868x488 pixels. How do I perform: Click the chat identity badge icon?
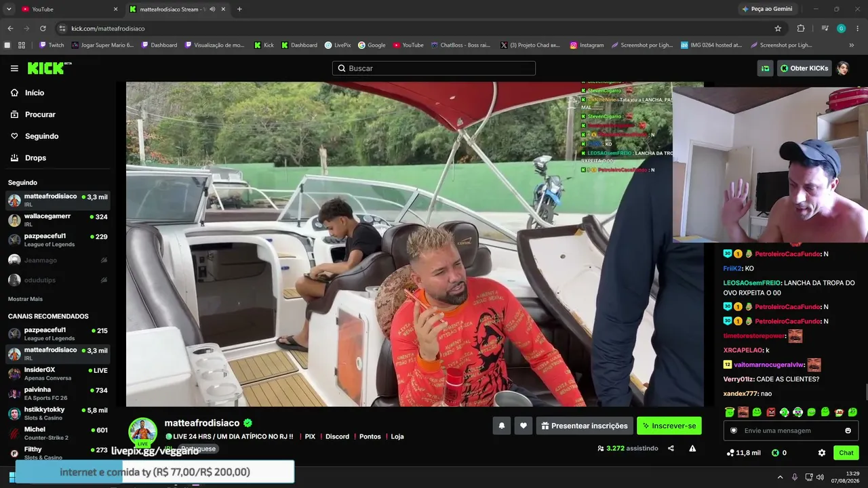[734, 430]
